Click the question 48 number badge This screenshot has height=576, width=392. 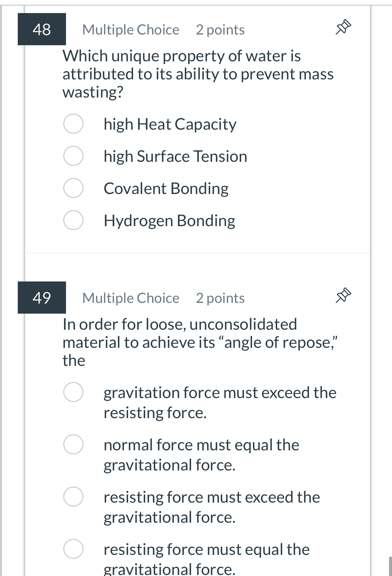pos(42,29)
